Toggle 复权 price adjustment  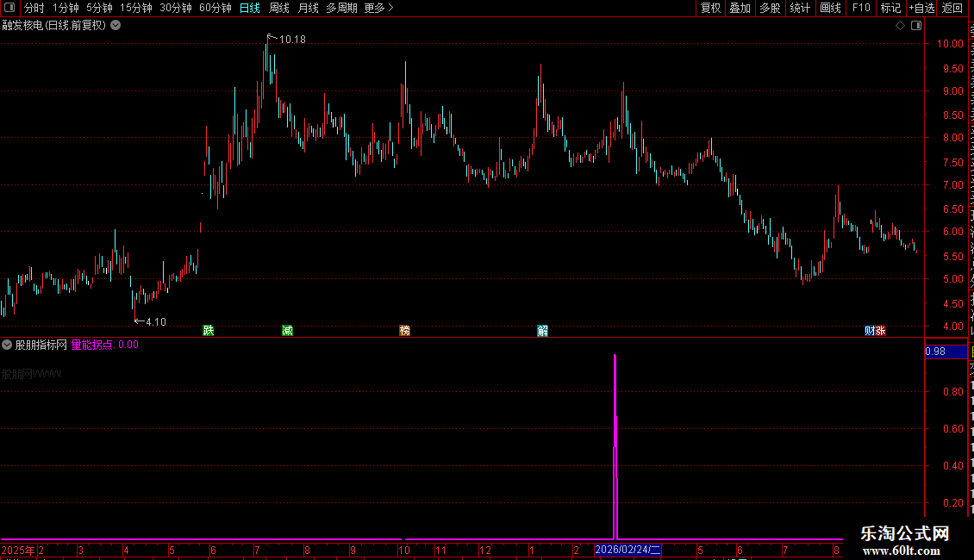[x=710, y=8]
